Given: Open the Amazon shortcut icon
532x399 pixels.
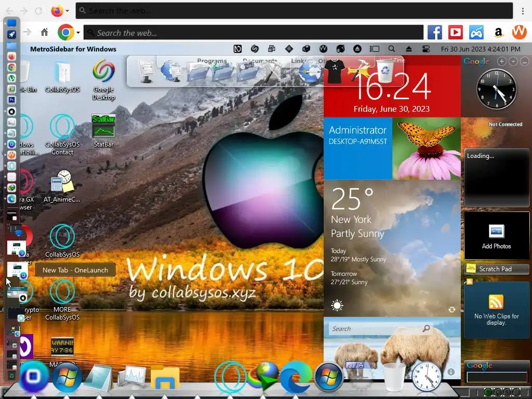Looking at the screenshot, I should tap(498, 33).
